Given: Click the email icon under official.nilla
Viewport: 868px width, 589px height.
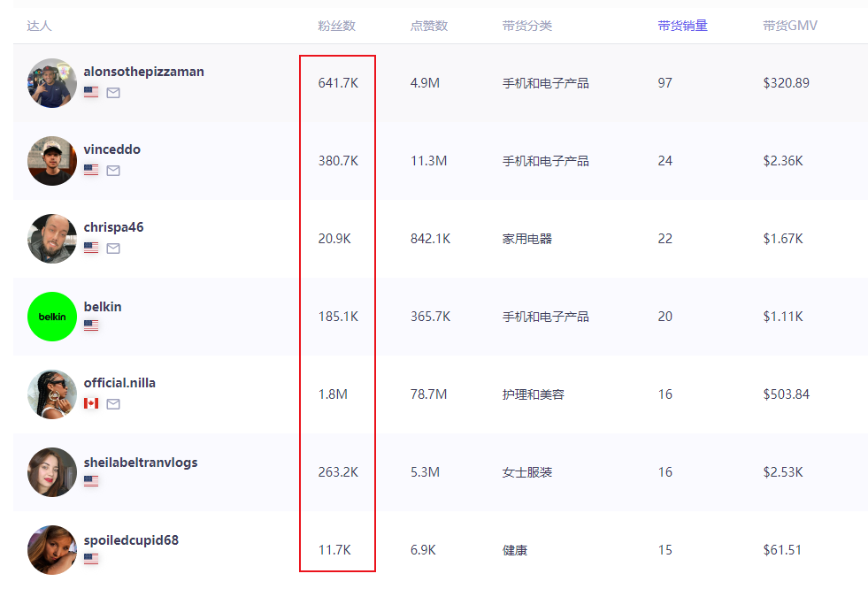Looking at the screenshot, I should pyautogui.click(x=113, y=404).
